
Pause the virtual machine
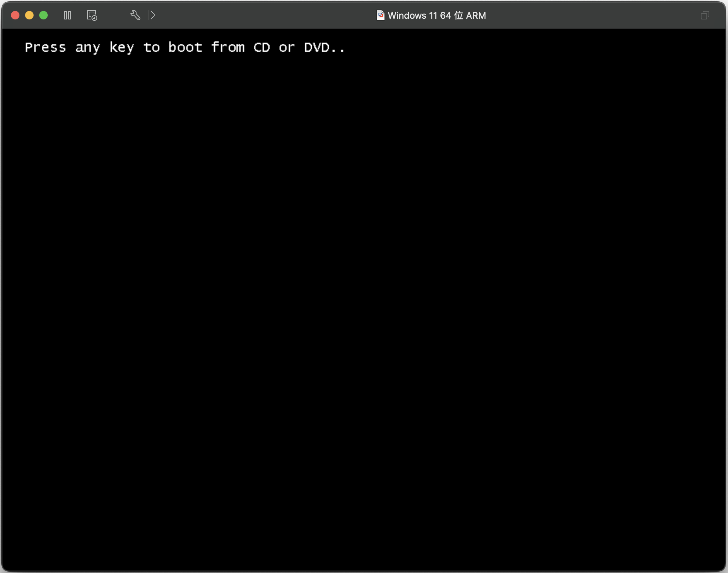coord(67,15)
